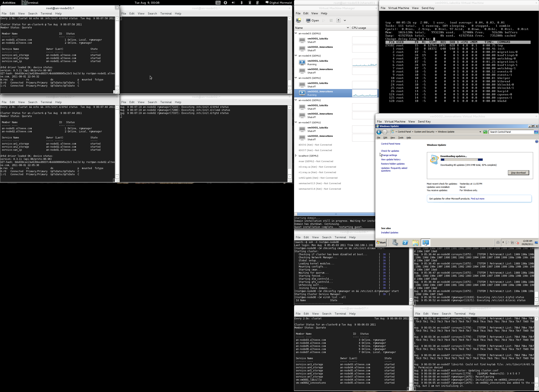Click the Windows Start button in the guest

(381, 243)
